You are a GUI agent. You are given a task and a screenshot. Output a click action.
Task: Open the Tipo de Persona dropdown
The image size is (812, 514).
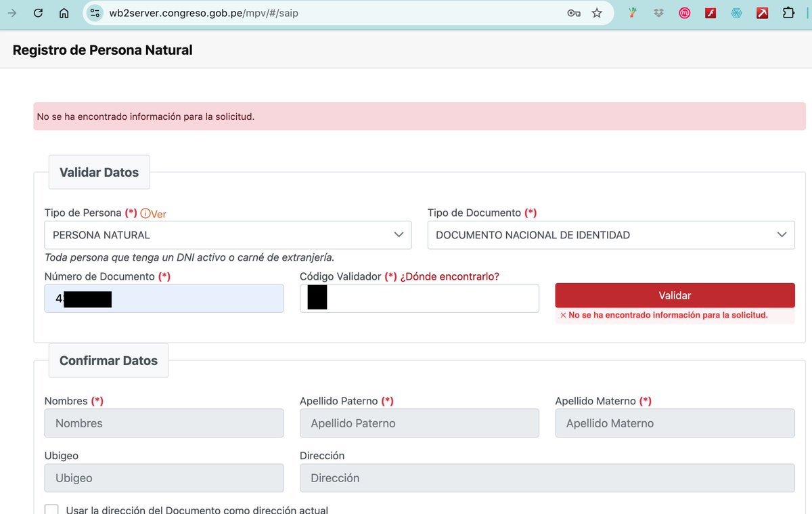[x=227, y=235]
